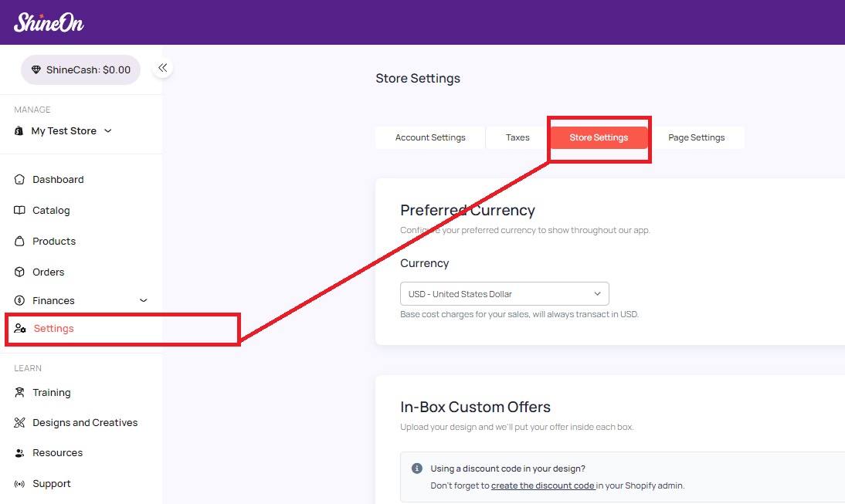Open Dashboard from sidebar

click(x=58, y=179)
